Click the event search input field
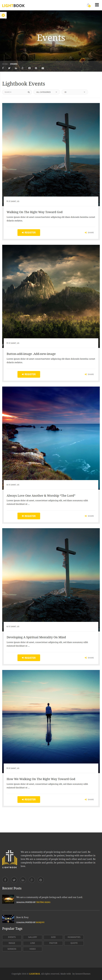This screenshot has width=102, height=980. tap(15, 92)
